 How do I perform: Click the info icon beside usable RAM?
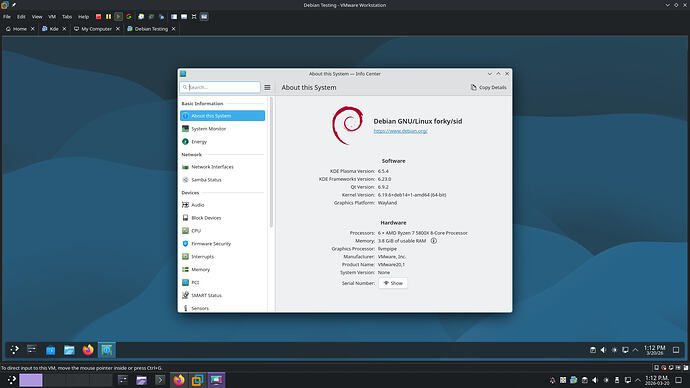tap(433, 241)
